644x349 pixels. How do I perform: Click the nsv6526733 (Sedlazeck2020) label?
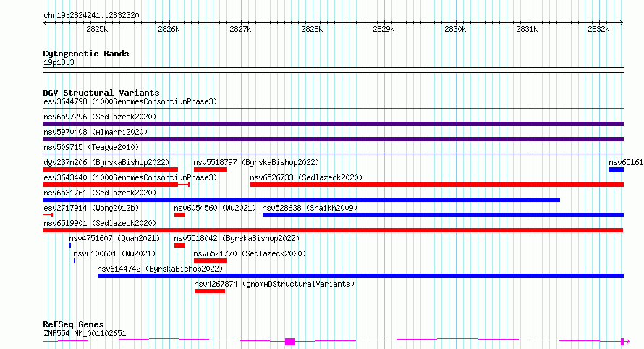(306, 177)
